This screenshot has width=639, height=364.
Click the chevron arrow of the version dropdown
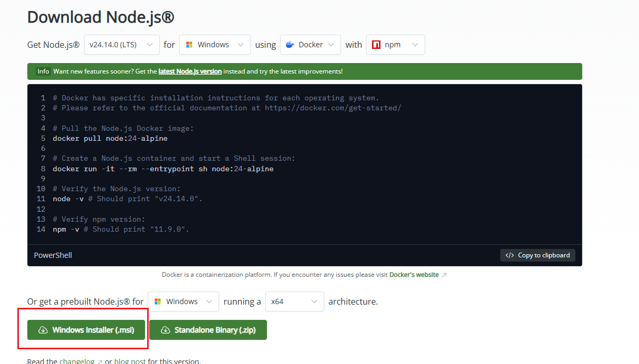[150, 45]
